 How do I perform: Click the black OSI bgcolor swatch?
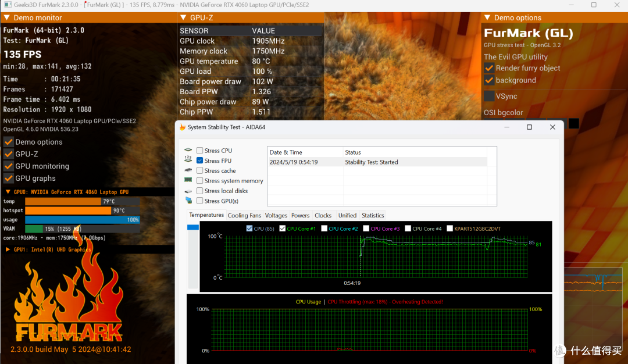point(574,123)
